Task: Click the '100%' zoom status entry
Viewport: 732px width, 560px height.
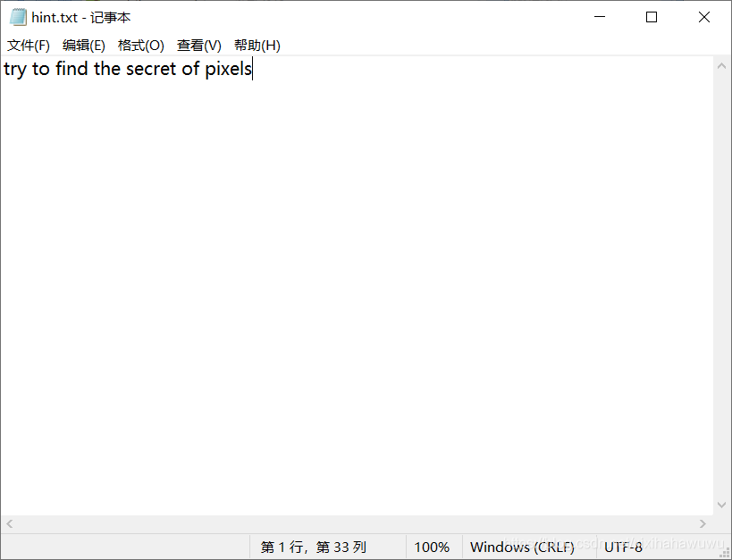Action: [432, 547]
